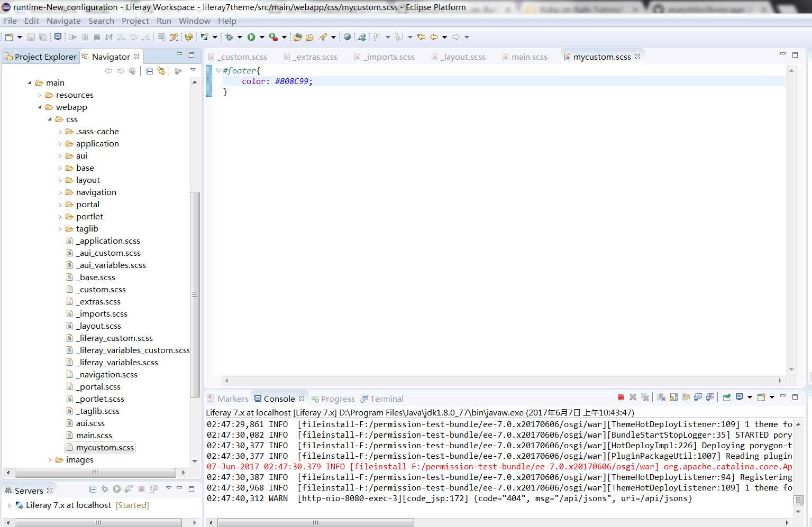This screenshot has height=527, width=812.
Task: Minimize the editor area panel
Action: 783,54
